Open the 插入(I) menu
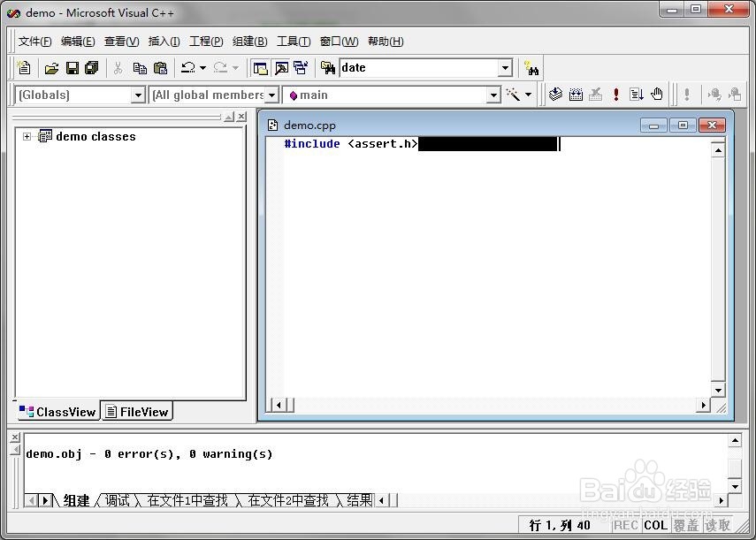Viewport: 756px width, 540px height. point(164,42)
